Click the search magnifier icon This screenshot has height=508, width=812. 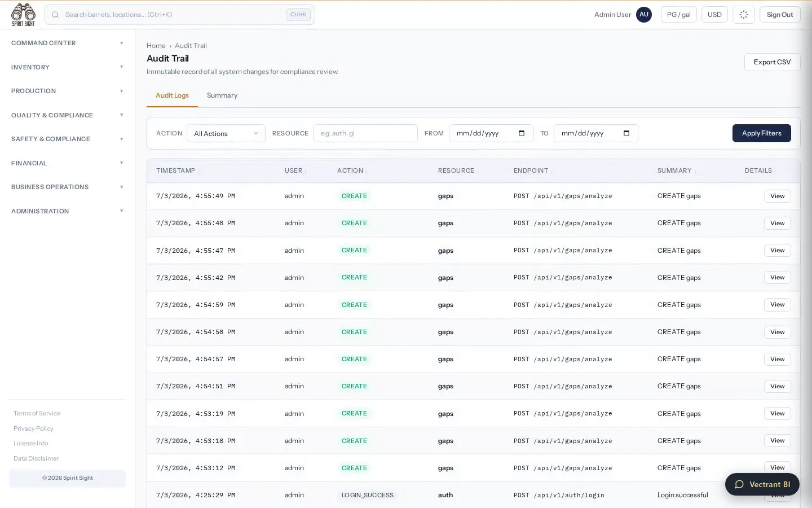click(55, 15)
